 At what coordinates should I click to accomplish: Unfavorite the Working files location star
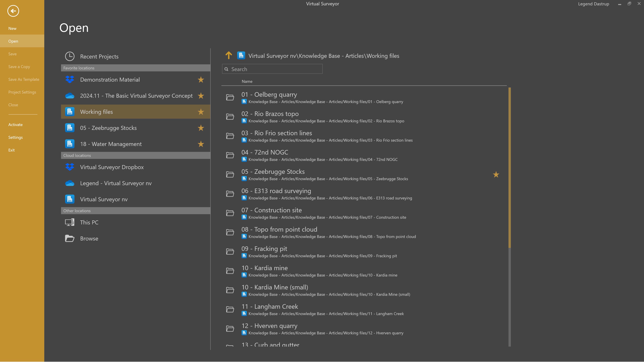pyautogui.click(x=201, y=112)
